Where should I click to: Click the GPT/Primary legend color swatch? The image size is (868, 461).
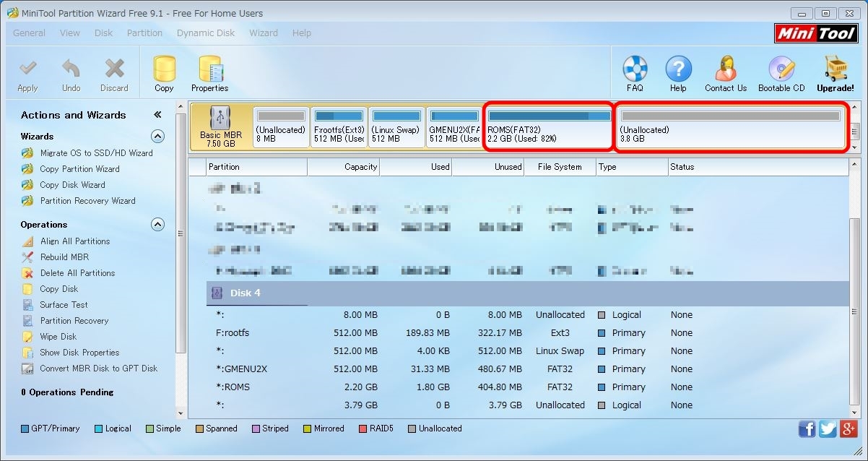pos(25,428)
